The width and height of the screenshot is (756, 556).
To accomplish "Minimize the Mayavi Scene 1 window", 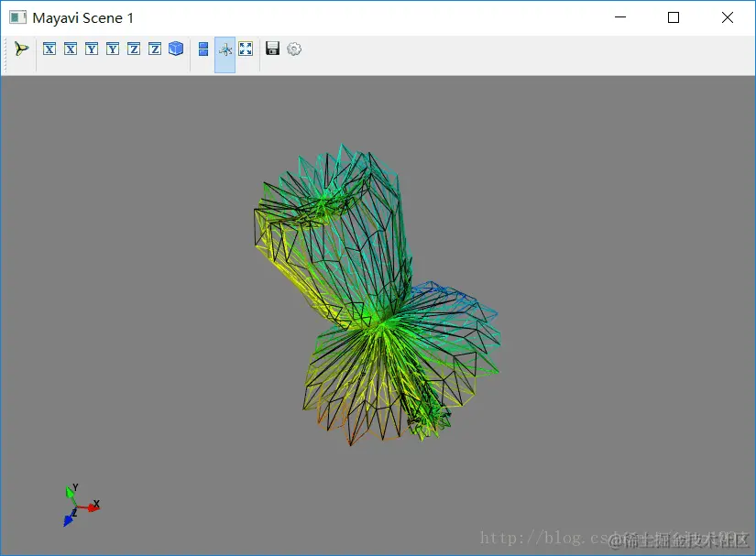I will point(620,17).
